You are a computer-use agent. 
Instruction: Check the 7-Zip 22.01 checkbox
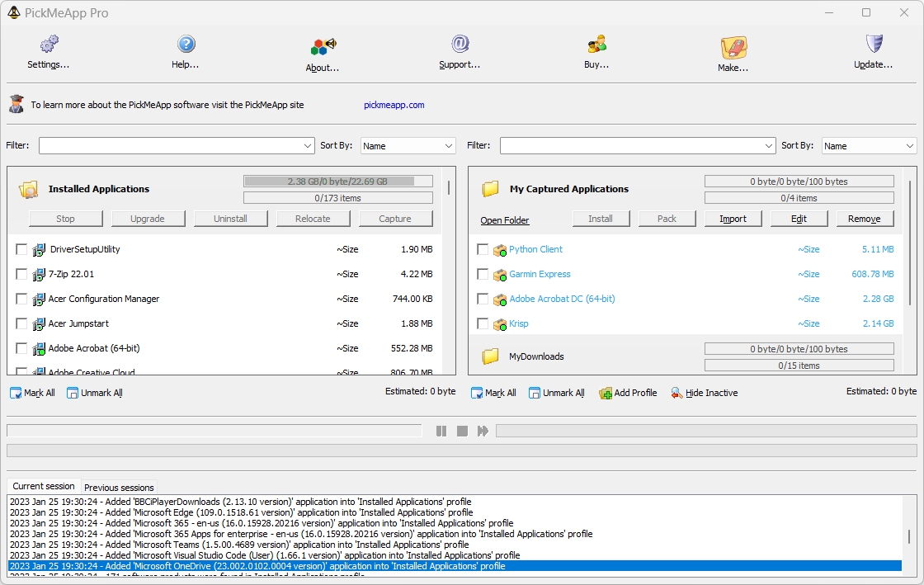[21, 273]
